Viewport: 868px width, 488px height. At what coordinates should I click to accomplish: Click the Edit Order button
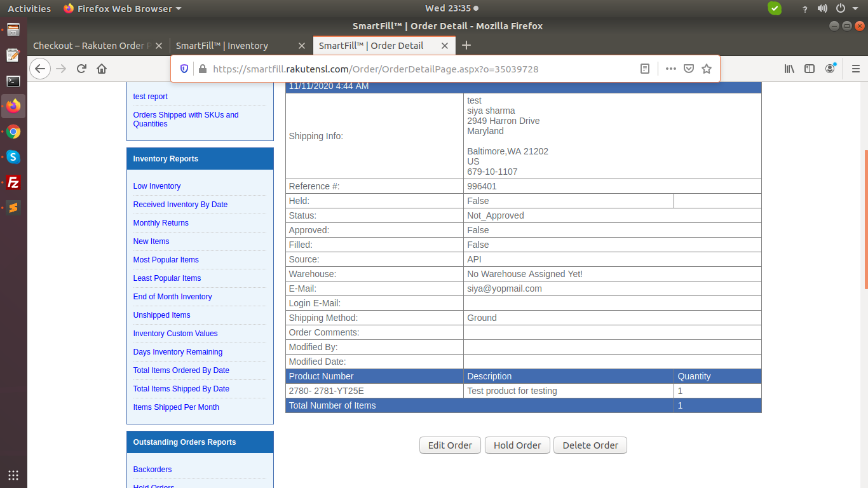click(x=450, y=445)
